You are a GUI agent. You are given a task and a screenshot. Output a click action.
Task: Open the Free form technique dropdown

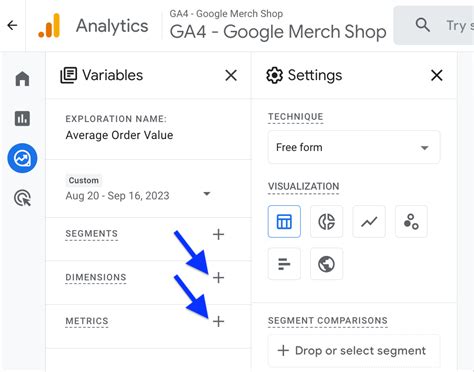click(x=354, y=147)
